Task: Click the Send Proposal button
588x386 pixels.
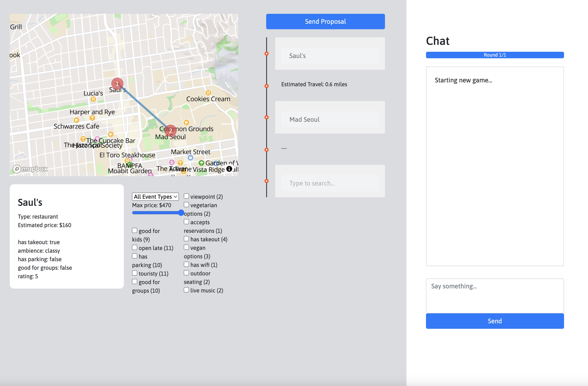Action: pyautogui.click(x=325, y=21)
